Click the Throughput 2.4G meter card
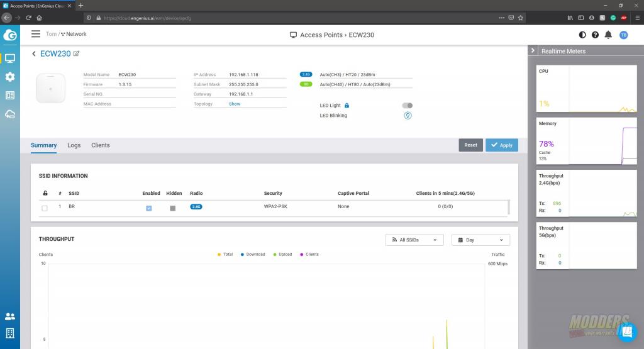 (x=587, y=194)
